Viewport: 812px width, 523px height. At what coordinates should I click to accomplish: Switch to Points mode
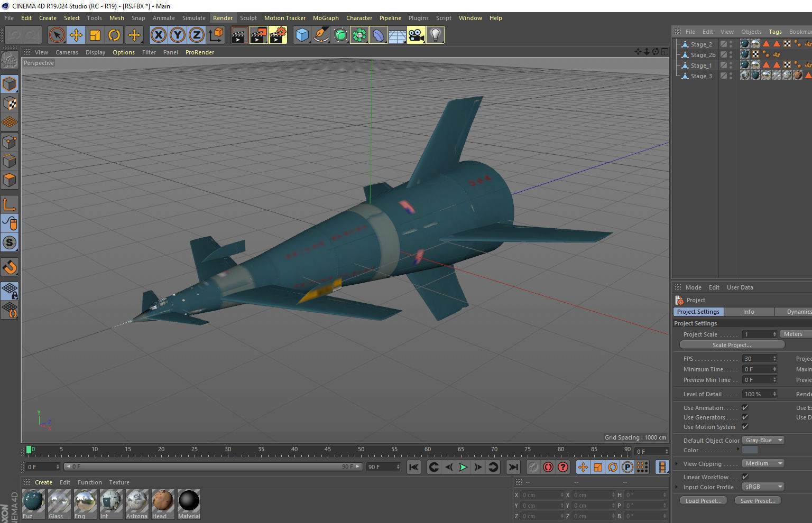point(10,142)
